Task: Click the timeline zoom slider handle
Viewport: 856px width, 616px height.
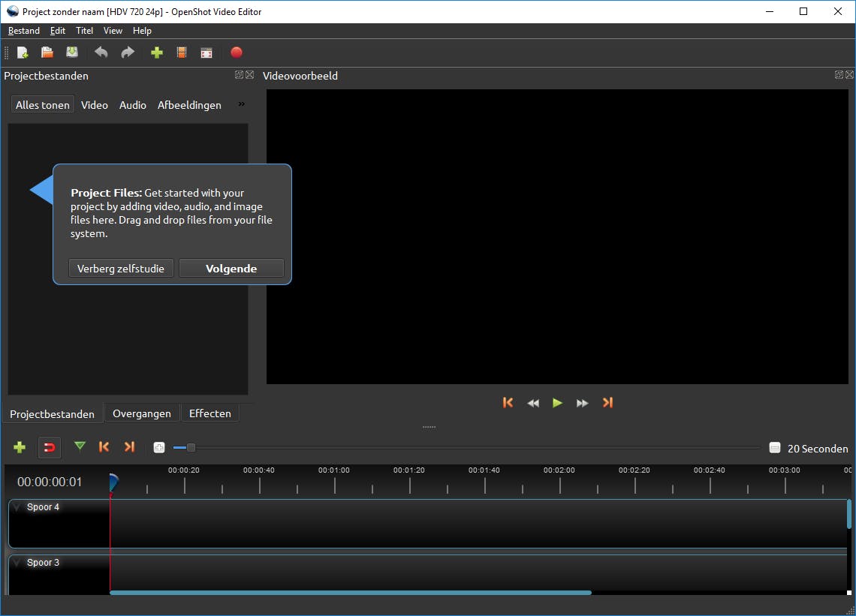Action: coord(191,448)
